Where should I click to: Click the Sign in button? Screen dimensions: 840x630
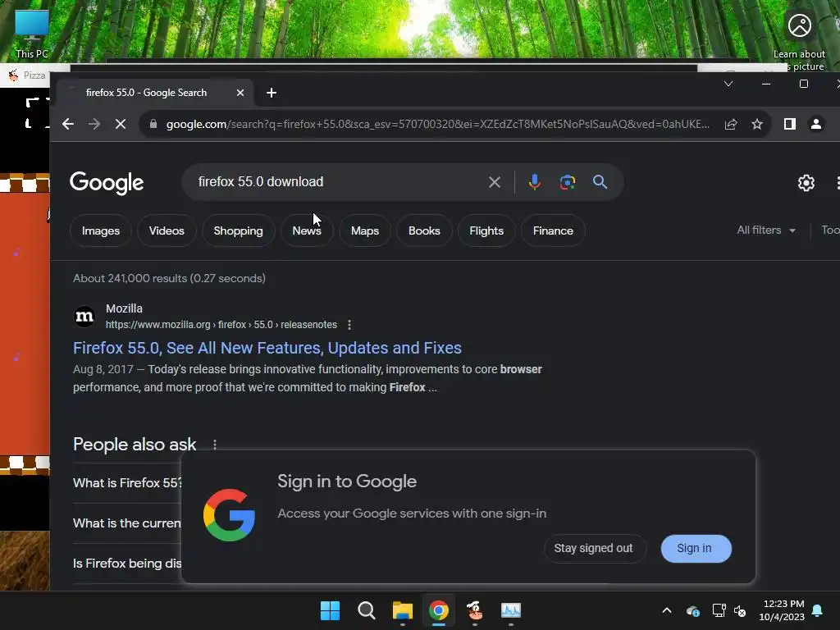696,549
